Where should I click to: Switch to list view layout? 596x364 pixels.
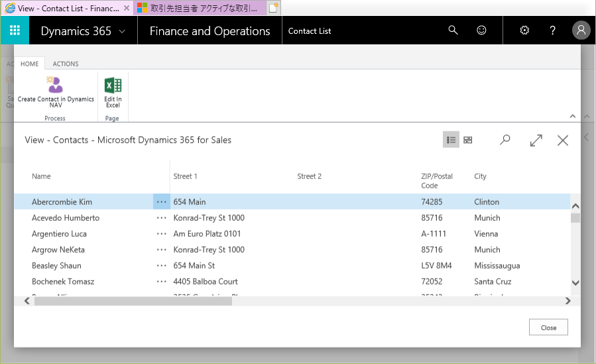[x=451, y=140]
